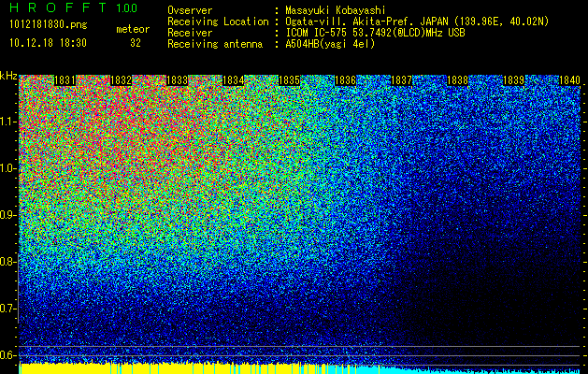Image resolution: width=588 pixels, height=374 pixels.
Task: Click the 1839 time marker
Action: (513, 80)
